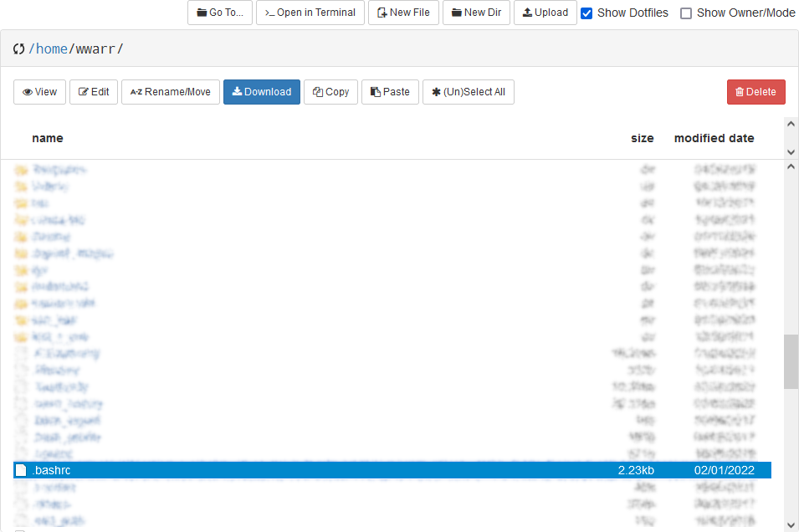The height and width of the screenshot is (532, 799).
Task: Download the selected file
Action: coord(262,92)
